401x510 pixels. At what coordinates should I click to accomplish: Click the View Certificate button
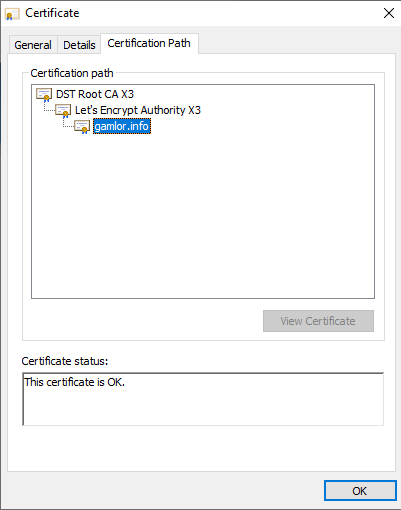pos(318,321)
